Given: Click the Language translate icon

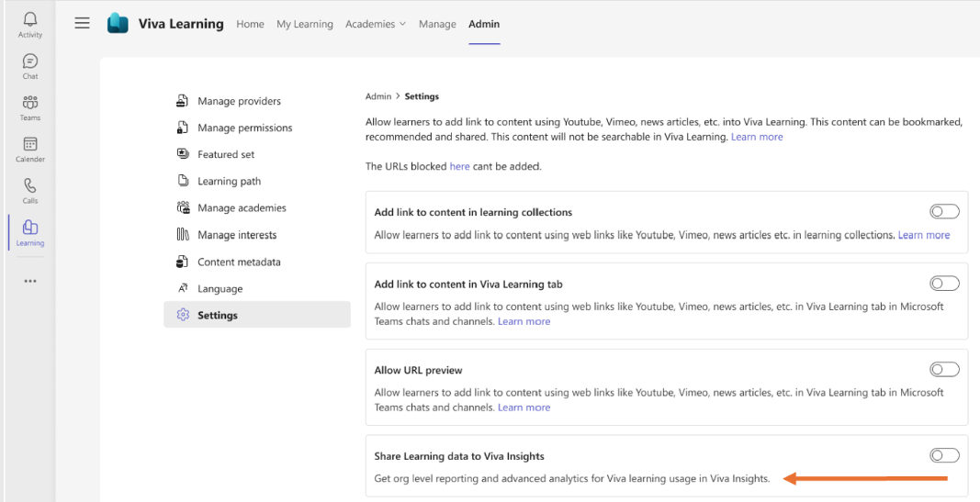Looking at the screenshot, I should coord(183,288).
